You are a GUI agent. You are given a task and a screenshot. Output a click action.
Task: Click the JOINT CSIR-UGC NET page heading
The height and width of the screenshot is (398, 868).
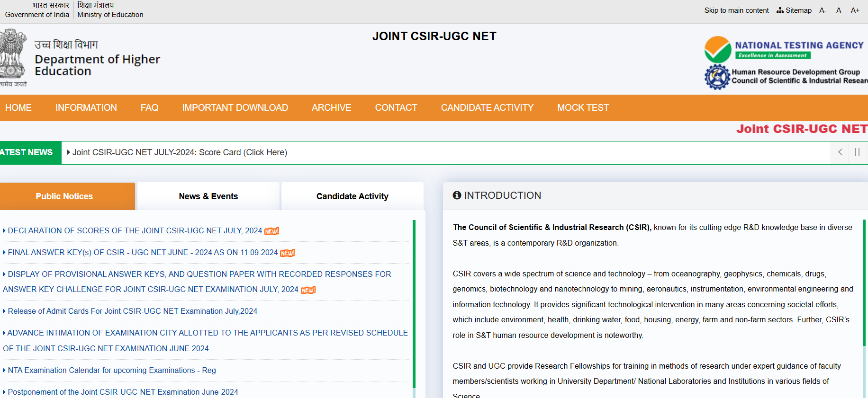[x=434, y=36]
